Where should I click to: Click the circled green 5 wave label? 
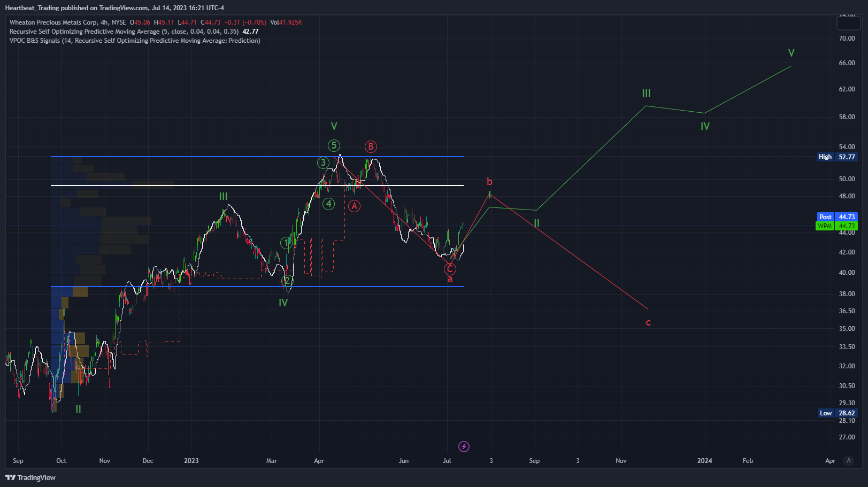[x=334, y=145]
